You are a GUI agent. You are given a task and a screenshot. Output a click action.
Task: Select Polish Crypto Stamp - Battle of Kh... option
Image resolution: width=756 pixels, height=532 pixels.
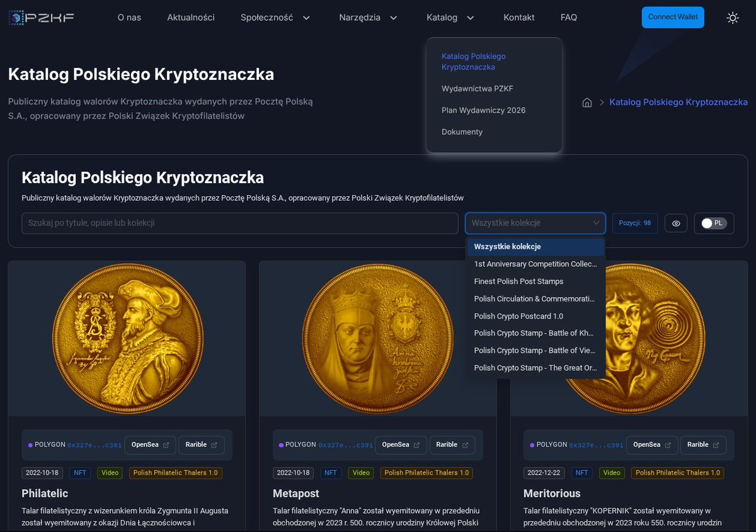tap(535, 333)
